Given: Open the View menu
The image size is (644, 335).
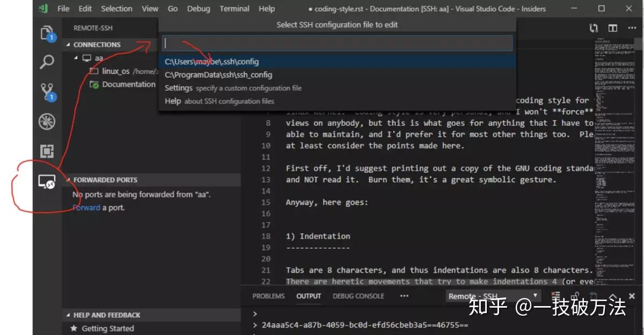Looking at the screenshot, I should click(x=150, y=9).
